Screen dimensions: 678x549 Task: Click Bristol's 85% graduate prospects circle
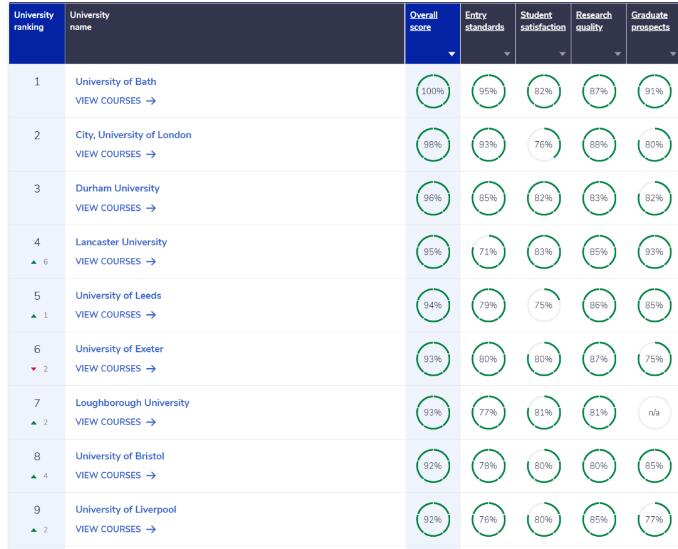pyautogui.click(x=654, y=466)
